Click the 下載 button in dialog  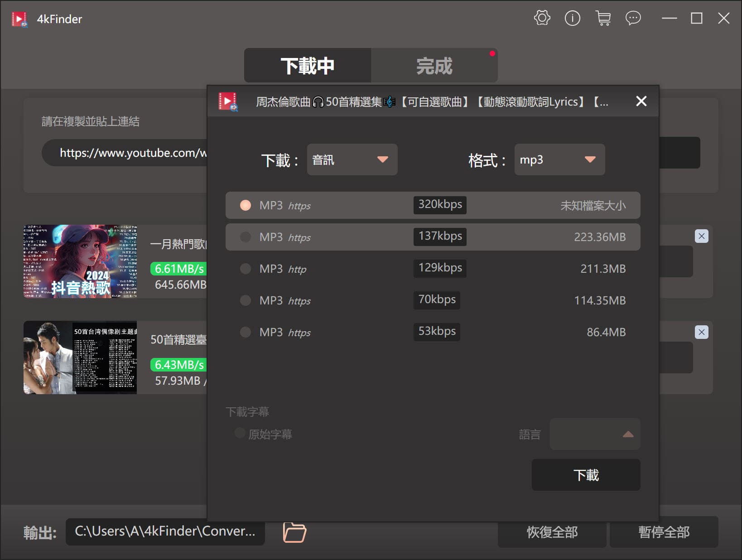(586, 475)
